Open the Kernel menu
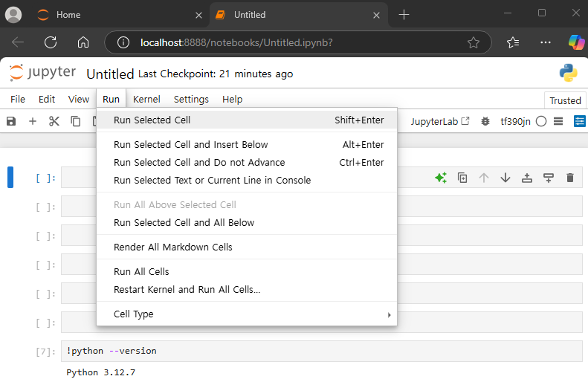Image resolution: width=588 pixels, height=382 pixels. pos(146,100)
